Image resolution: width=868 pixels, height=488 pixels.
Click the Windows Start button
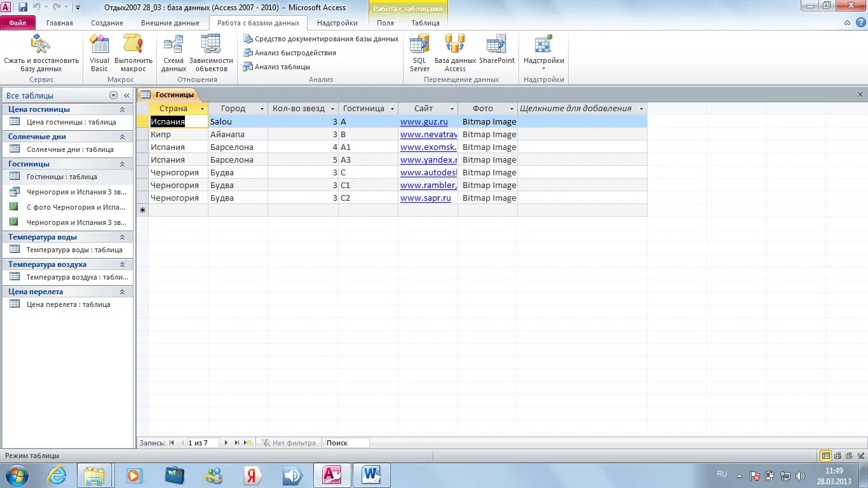coord(16,475)
